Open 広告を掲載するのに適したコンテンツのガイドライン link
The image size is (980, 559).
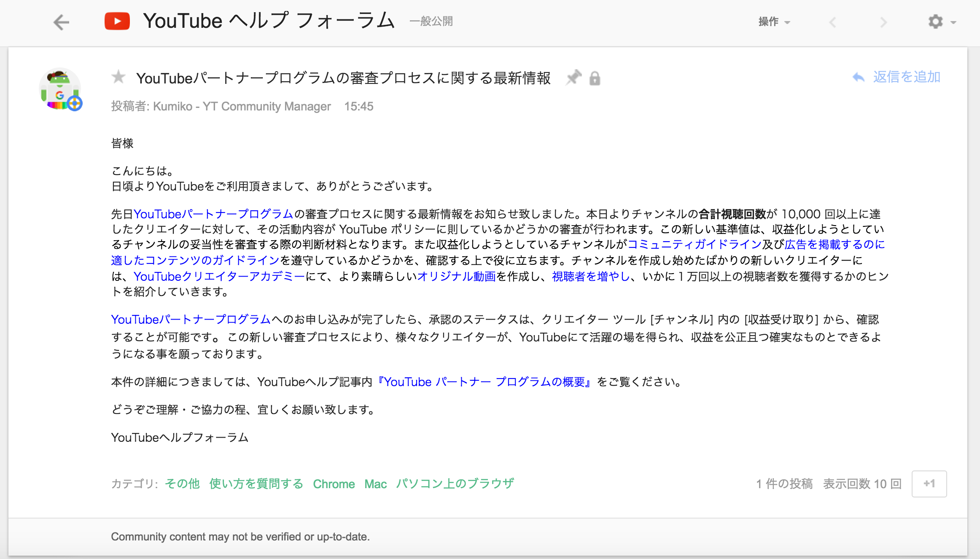(498, 252)
